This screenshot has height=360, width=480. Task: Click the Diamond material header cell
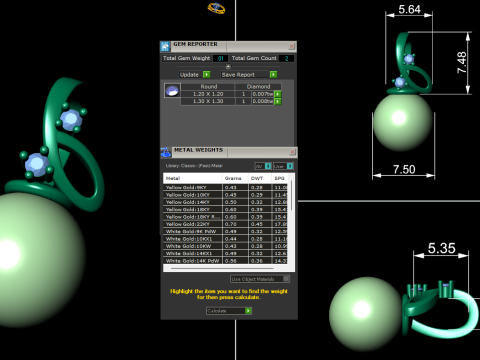click(258, 86)
